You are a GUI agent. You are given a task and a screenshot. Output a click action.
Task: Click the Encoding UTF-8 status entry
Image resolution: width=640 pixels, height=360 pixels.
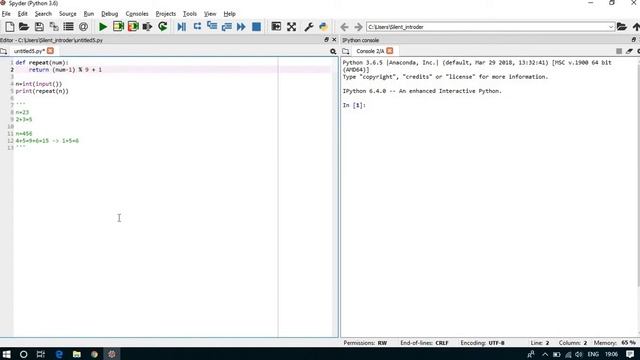tap(482, 343)
